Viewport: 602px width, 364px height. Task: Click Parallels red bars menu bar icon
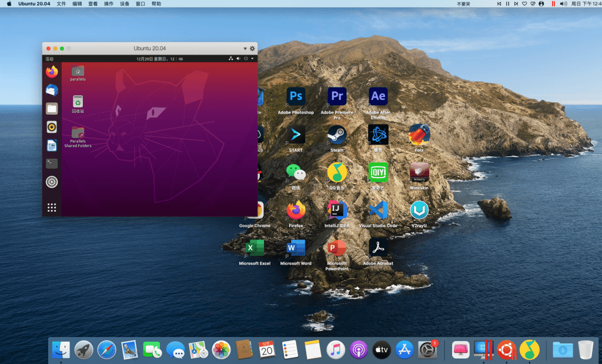(553, 4)
